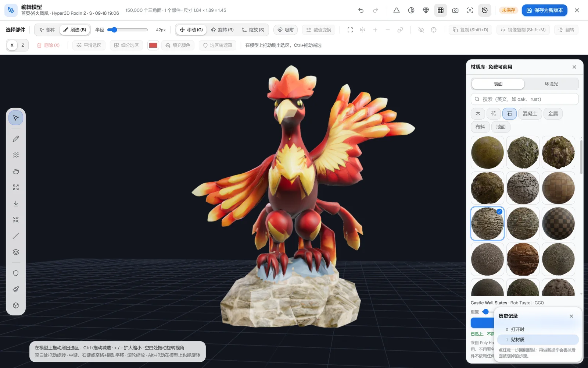This screenshot has height=368, width=588.
Task: Choose the paint brush tool in the left sidebar
Action: (x=16, y=289)
